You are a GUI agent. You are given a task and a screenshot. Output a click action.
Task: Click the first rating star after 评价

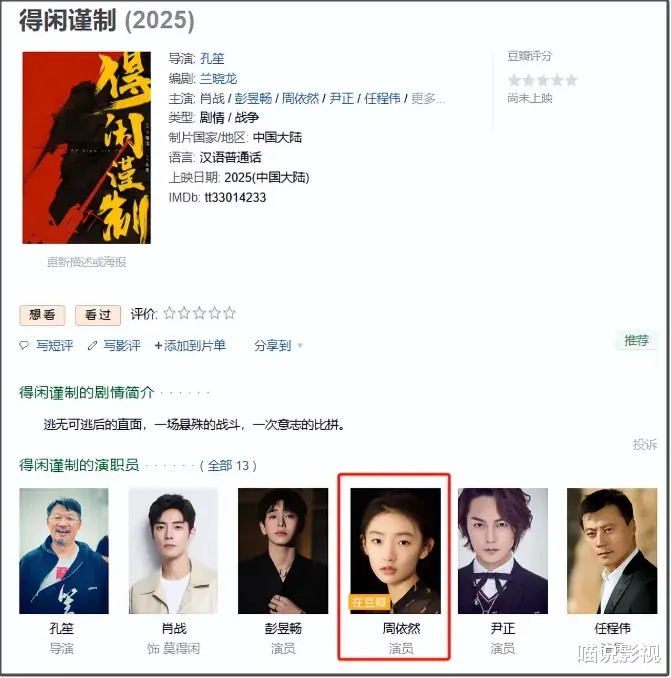tap(169, 313)
